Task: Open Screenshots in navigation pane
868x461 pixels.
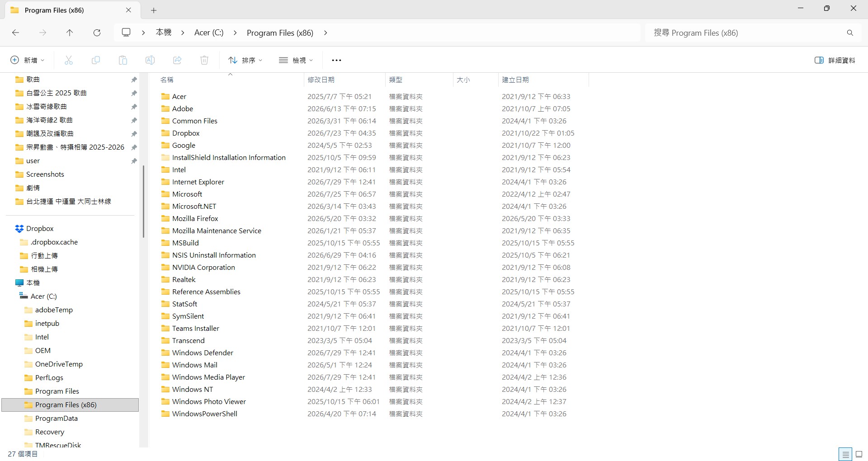Action: 45,174
